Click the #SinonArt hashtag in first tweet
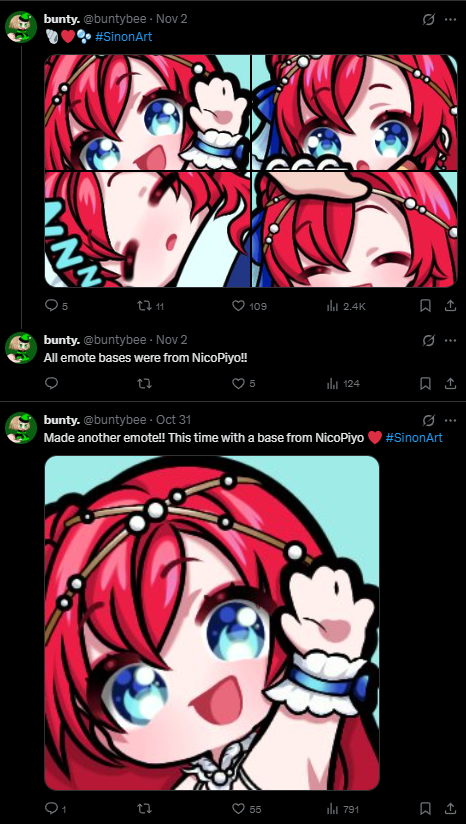The image size is (466, 824). point(123,37)
